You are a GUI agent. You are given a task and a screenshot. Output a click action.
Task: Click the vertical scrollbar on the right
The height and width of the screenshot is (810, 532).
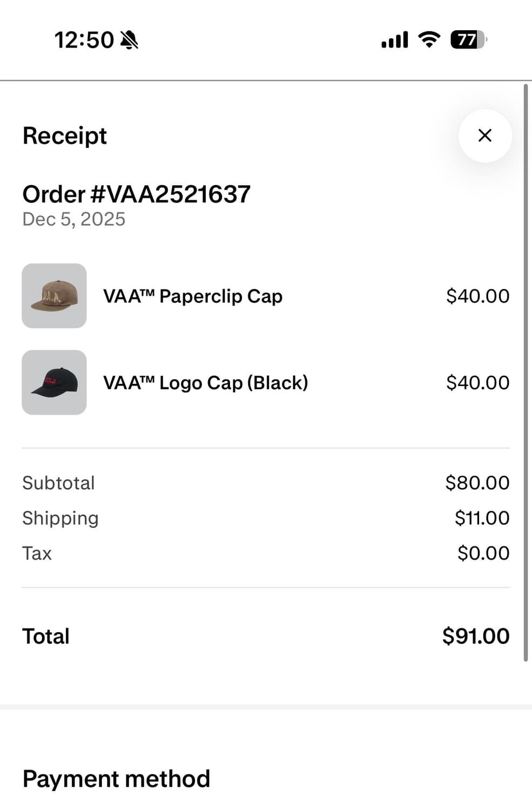(526, 373)
